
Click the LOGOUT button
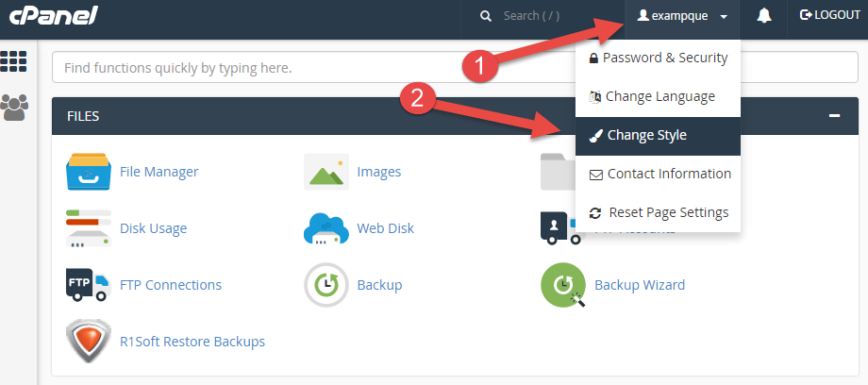click(x=830, y=15)
